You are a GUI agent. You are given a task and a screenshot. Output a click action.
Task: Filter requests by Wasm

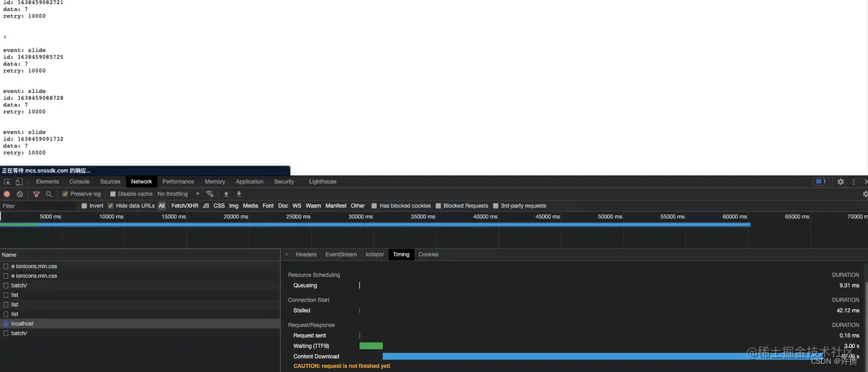pos(313,206)
